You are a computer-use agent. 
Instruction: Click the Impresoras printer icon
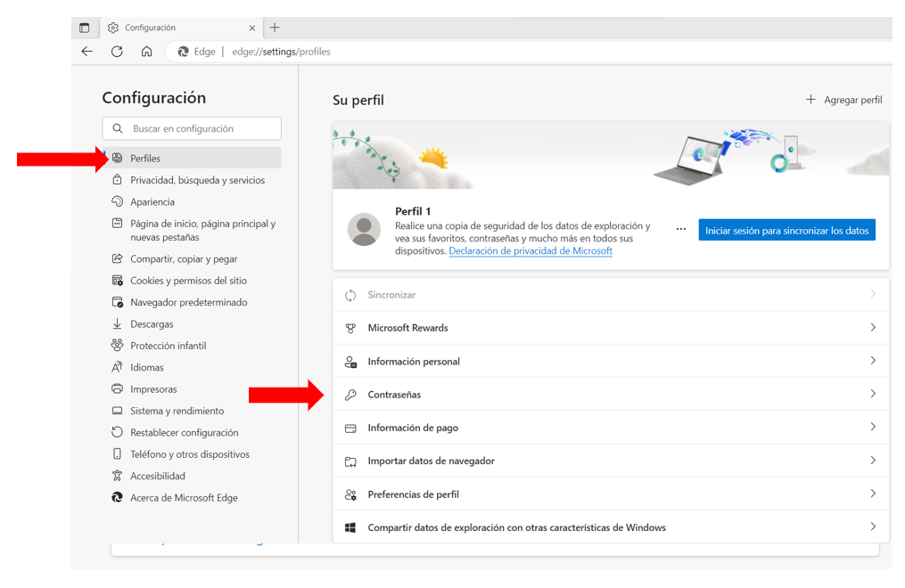coord(117,389)
